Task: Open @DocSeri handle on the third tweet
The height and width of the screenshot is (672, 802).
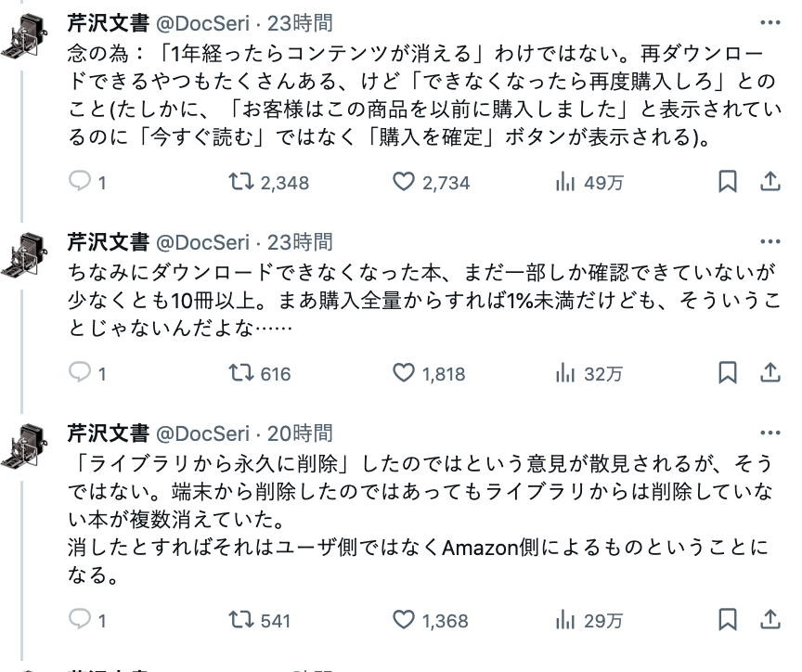Action: coord(201,433)
